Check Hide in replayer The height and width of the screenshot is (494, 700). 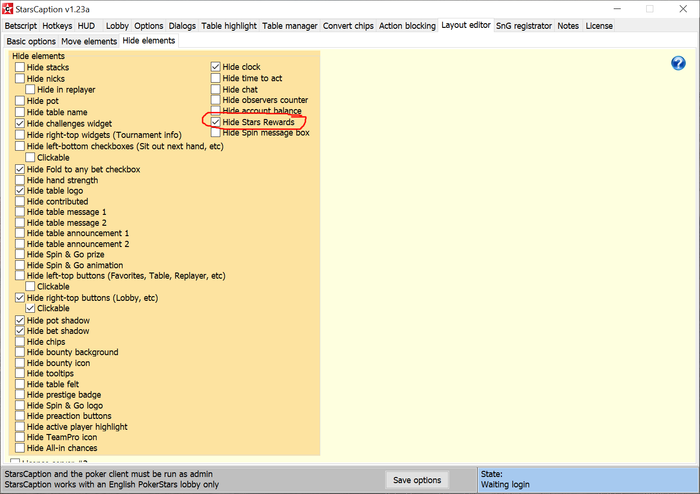click(30, 89)
